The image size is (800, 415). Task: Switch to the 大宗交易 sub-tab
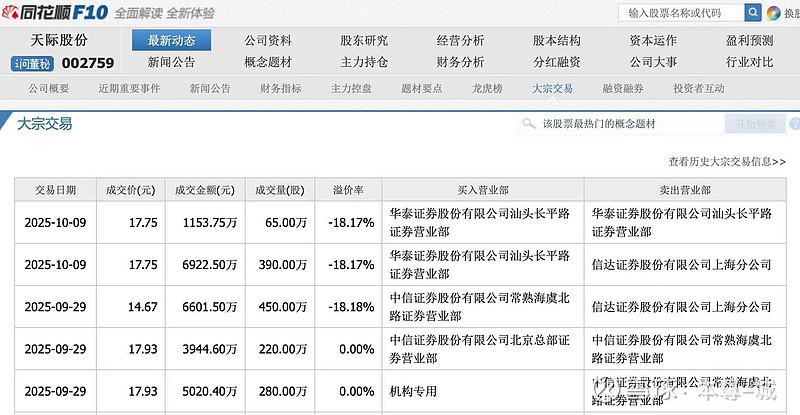[x=553, y=88]
